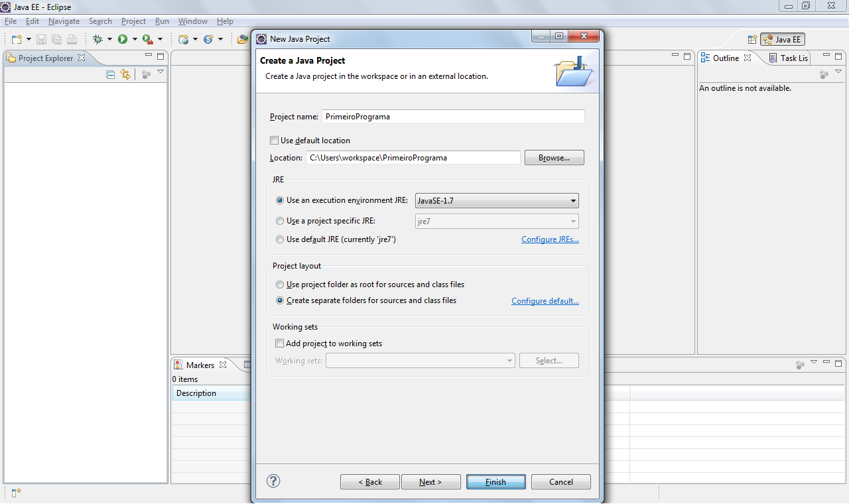Open the Navigate menu

click(64, 21)
